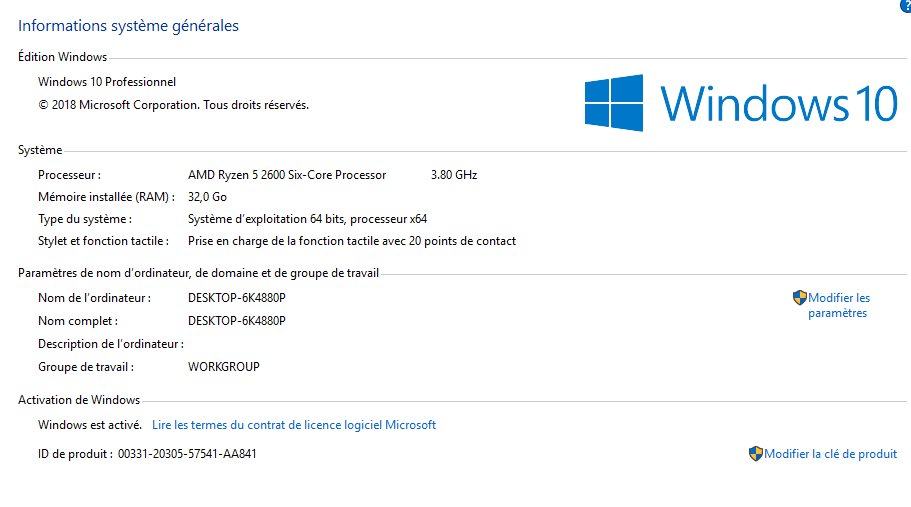Viewport: 911px width, 507px height.
Task: Click the 3.80 GHz clock speed value
Action: 454,175
